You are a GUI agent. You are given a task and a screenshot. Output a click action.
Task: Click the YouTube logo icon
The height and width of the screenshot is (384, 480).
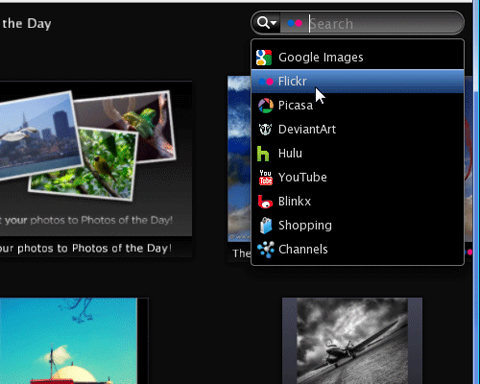[x=266, y=177]
